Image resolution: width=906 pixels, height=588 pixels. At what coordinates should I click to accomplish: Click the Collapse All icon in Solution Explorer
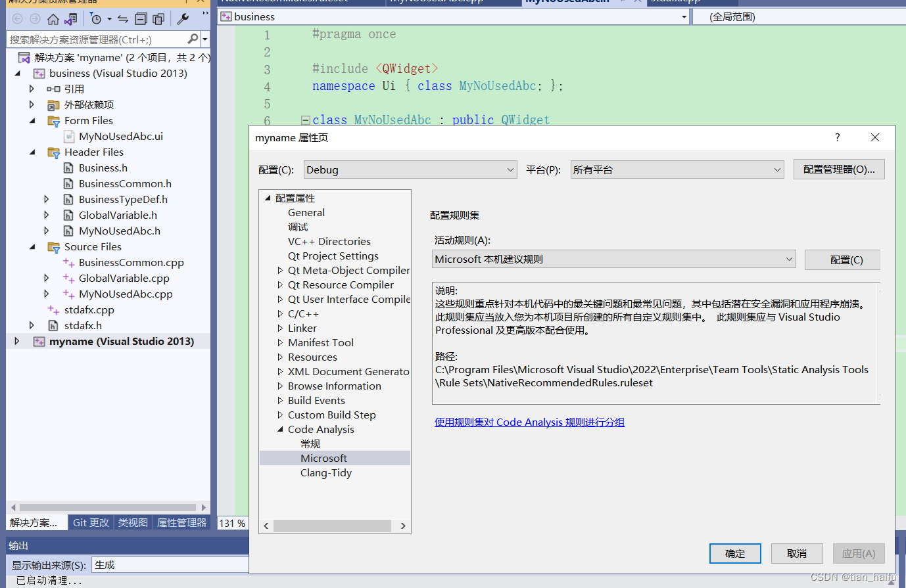[141, 18]
